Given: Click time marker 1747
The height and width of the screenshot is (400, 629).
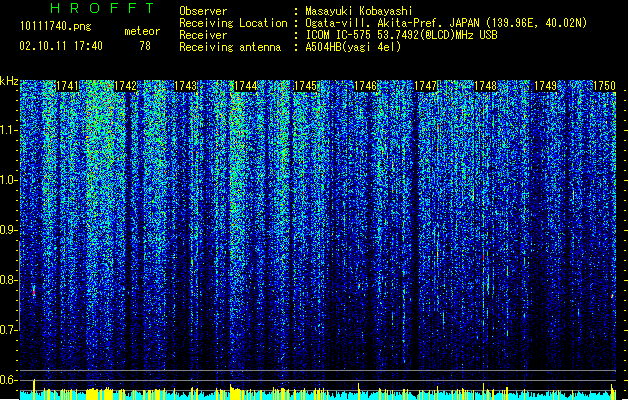Looking at the screenshot, I should pyautogui.click(x=425, y=86).
